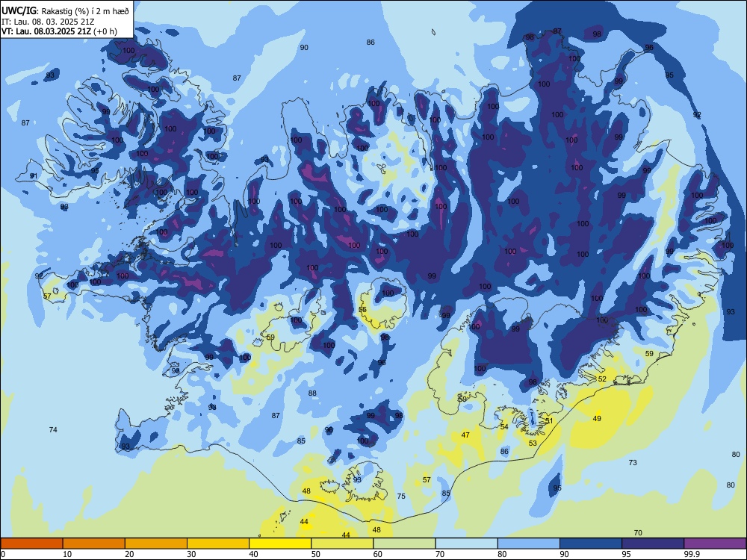The width and height of the screenshot is (747, 560).
Task: Click the 10–20 orange legend swatch
Action: pyautogui.click(x=94, y=544)
